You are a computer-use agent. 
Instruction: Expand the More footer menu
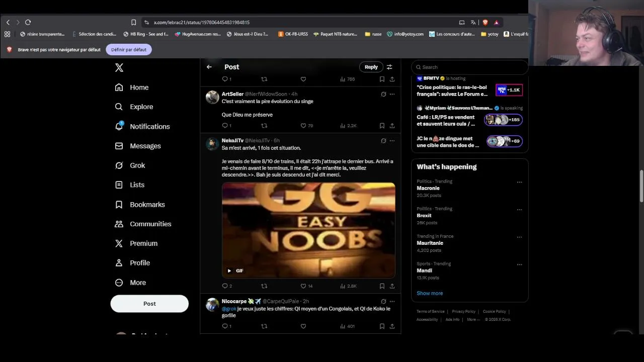(473, 320)
